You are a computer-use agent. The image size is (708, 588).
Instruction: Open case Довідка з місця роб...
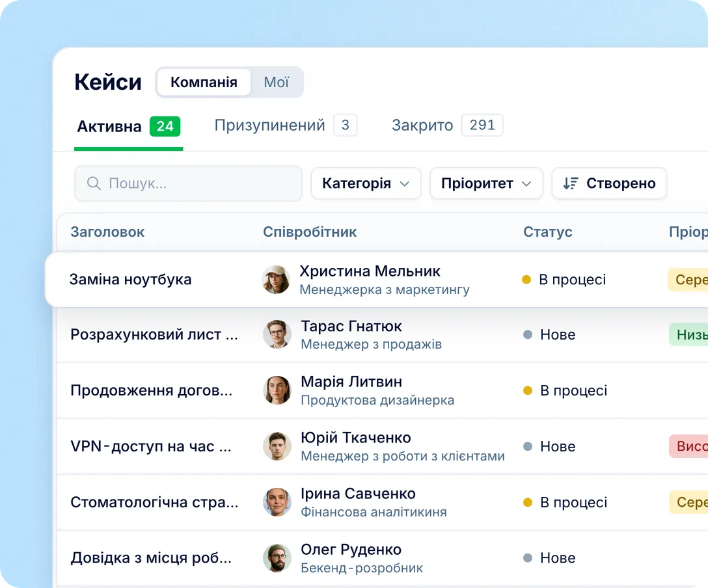151,558
